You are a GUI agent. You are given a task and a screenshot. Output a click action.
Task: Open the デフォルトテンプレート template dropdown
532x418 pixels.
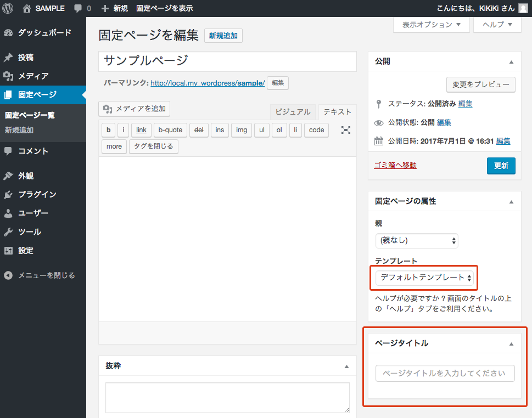point(425,278)
